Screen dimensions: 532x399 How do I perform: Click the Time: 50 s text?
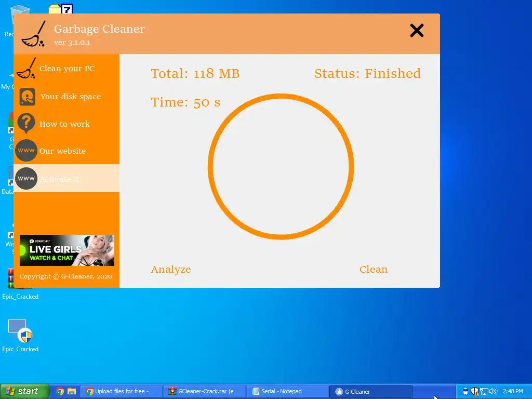(185, 102)
